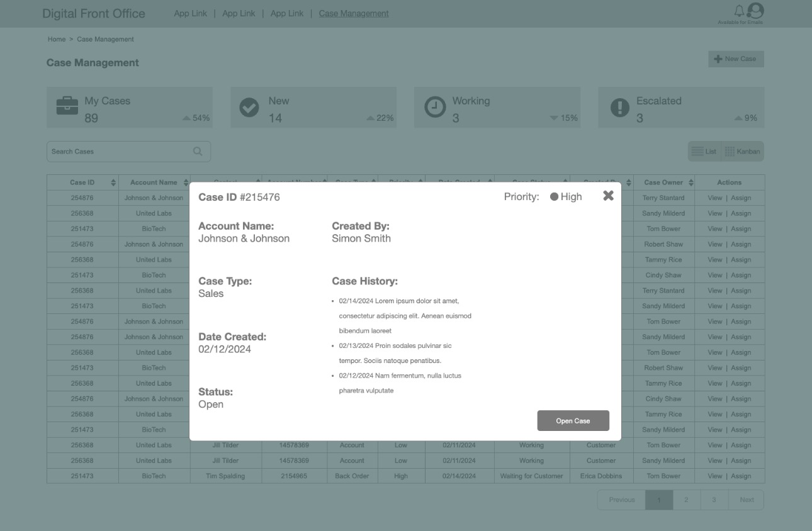Viewport: 812px width, 531px height.
Task: Click the notification bell icon
Action: click(739, 11)
